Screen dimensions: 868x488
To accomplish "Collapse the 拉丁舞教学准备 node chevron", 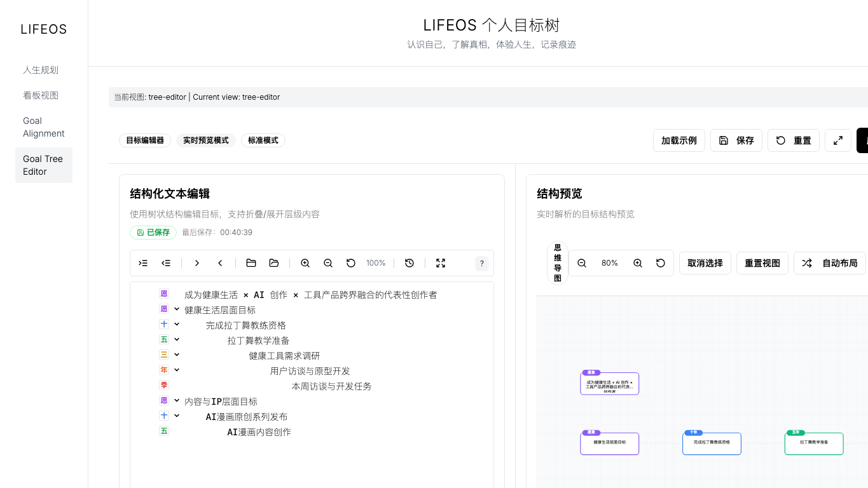I will [177, 339].
